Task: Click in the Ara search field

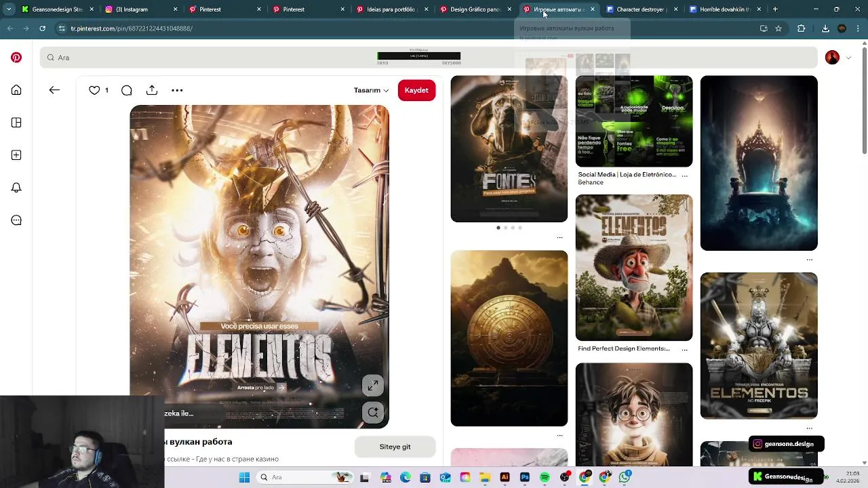Action: coord(427,58)
